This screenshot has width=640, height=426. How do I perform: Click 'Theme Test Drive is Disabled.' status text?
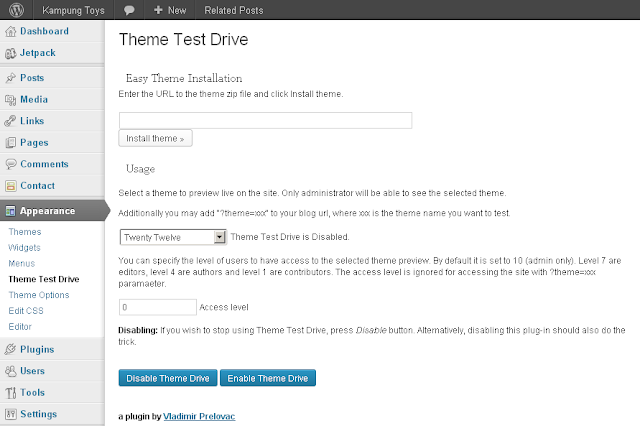coord(290,237)
